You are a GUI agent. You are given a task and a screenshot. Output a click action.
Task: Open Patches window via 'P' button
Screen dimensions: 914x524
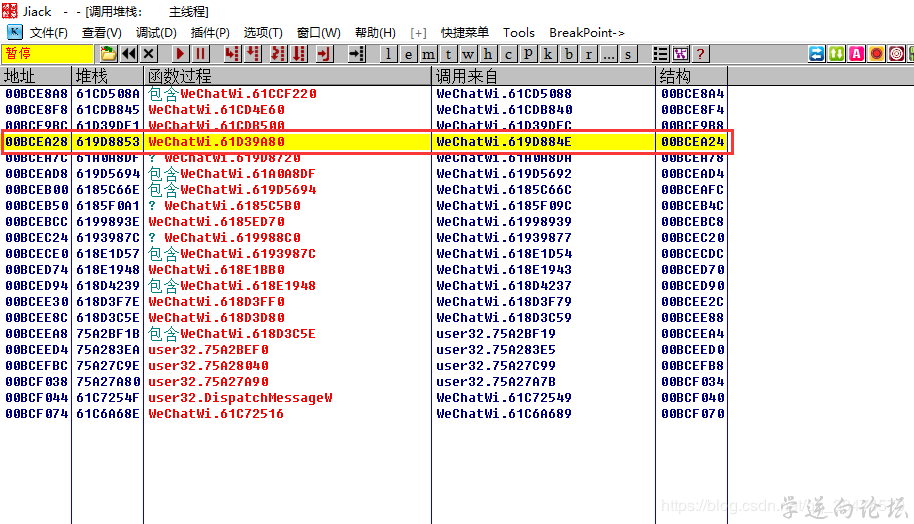(528, 54)
